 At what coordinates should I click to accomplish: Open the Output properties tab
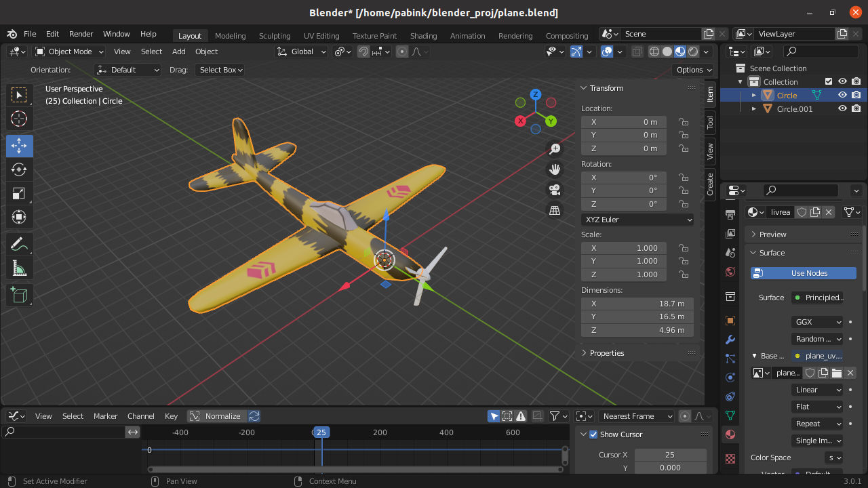(x=730, y=234)
